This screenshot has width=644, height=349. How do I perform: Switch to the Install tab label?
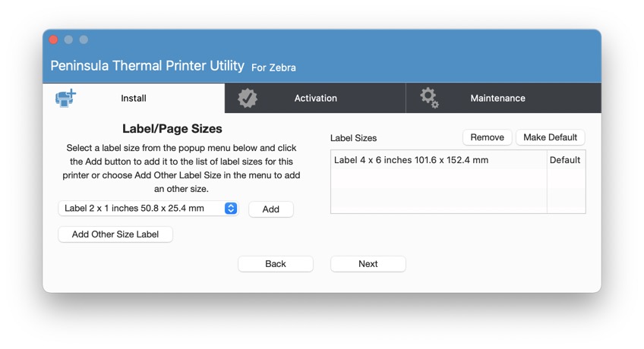[134, 98]
